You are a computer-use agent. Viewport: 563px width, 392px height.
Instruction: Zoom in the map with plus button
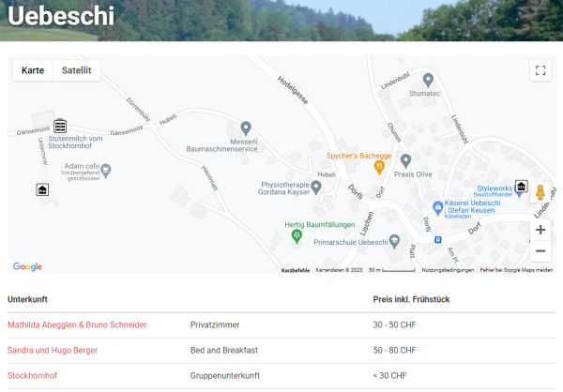click(x=540, y=229)
